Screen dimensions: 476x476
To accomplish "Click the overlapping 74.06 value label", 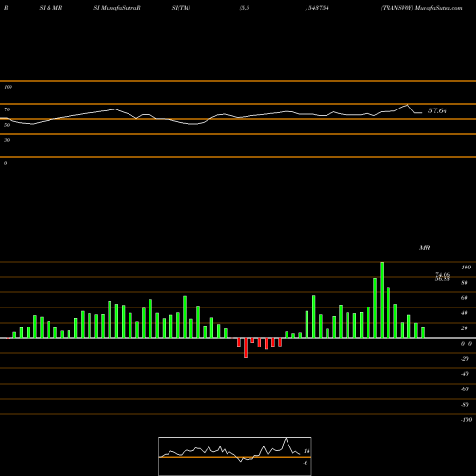I will [443, 274].
